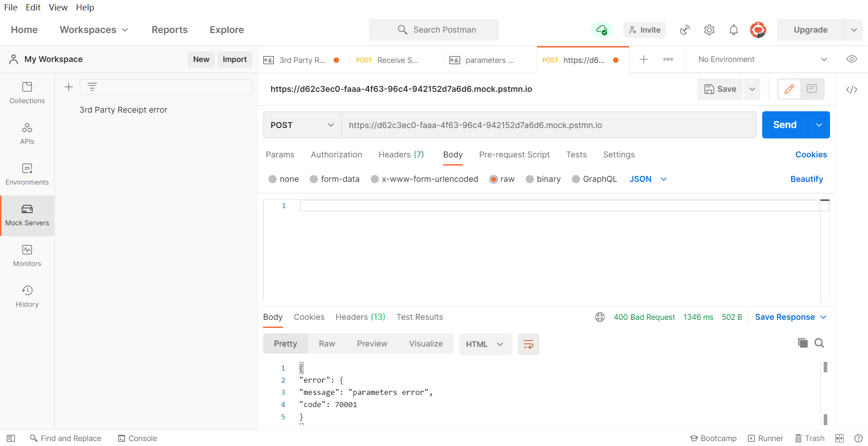The height and width of the screenshot is (446, 868).
Task: Open the Monitors sidebar panel
Action: [x=27, y=256]
